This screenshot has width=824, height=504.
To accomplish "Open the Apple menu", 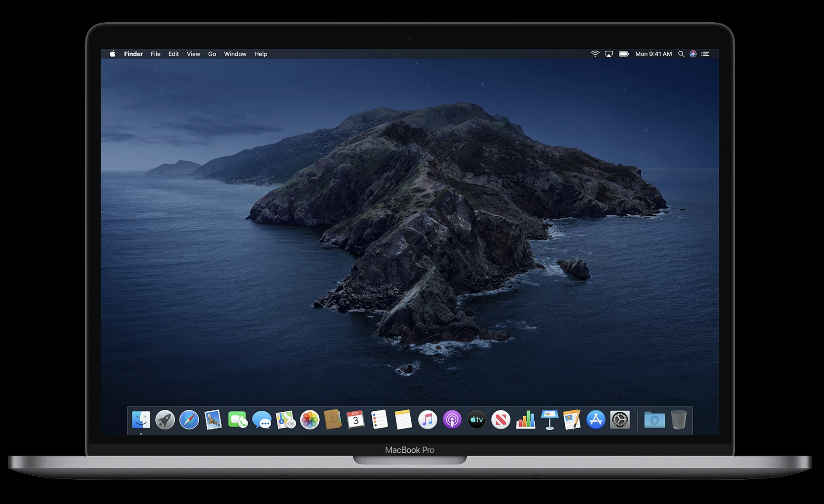I will [x=112, y=54].
